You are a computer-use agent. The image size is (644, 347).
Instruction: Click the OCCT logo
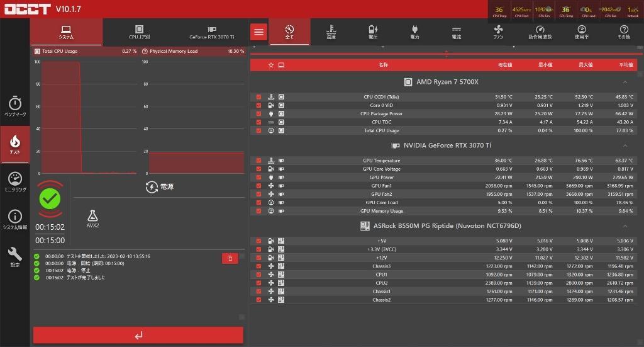(28, 9)
